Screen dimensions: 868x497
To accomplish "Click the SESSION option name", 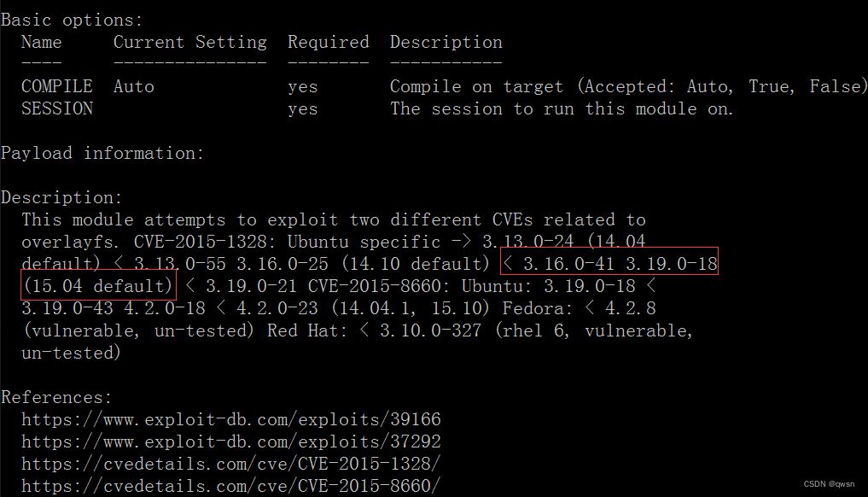I will coord(56,108).
